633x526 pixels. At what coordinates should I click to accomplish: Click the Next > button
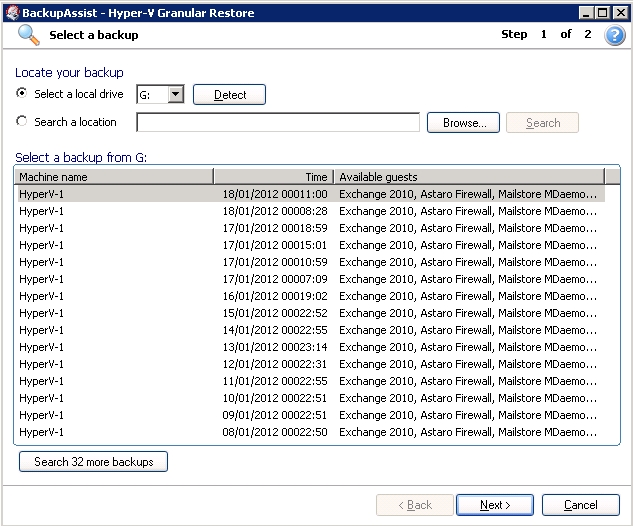pyautogui.click(x=495, y=505)
